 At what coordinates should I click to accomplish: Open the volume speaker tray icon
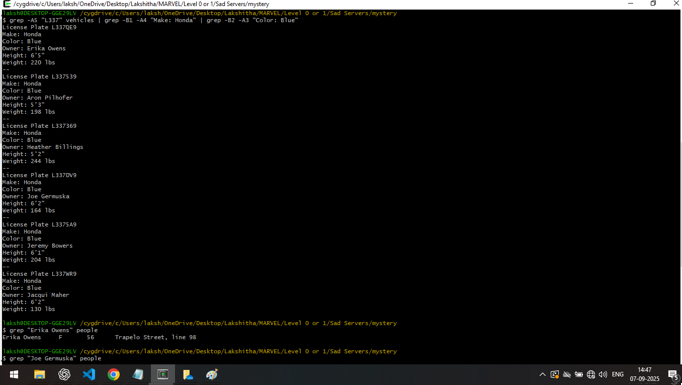point(603,375)
